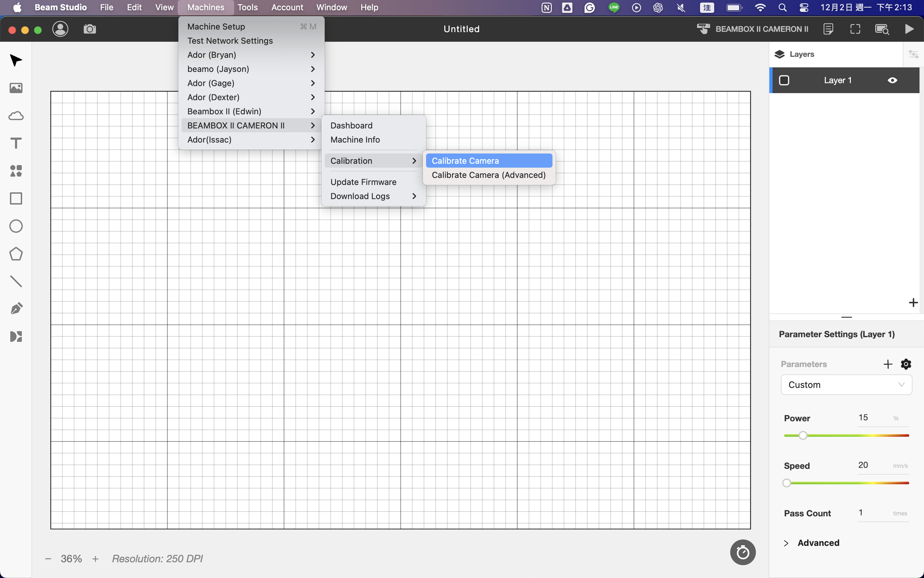
Task: Zoom in with the plus button
Action: [96, 559]
